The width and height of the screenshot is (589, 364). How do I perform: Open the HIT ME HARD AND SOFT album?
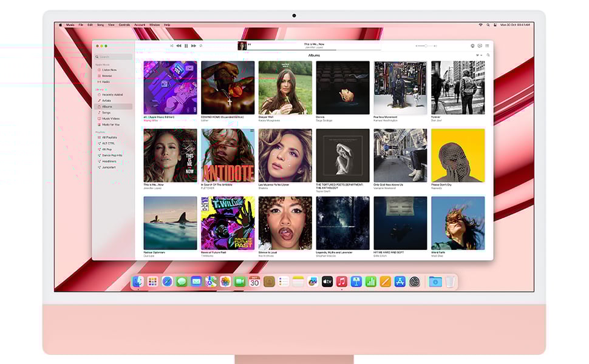tap(400, 223)
